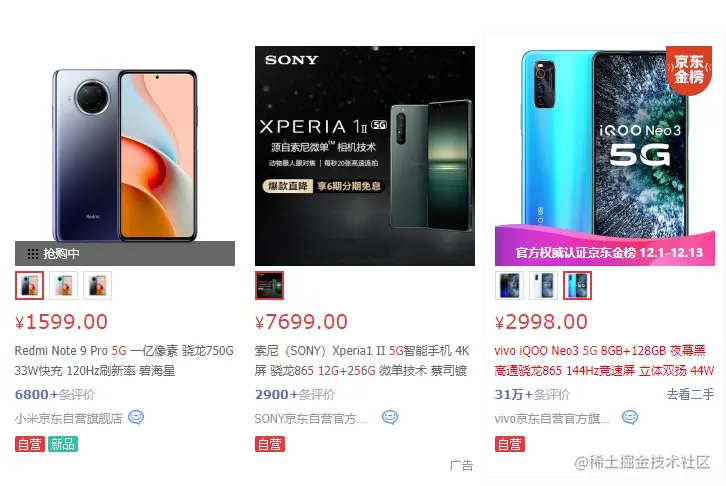Click the 自营 tag under Sony listing

pos(269,444)
